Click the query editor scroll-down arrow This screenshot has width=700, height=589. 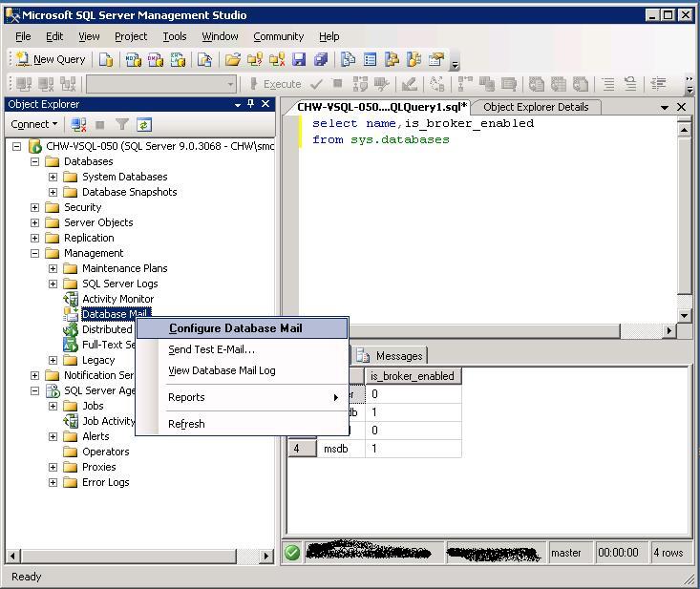pos(684,315)
